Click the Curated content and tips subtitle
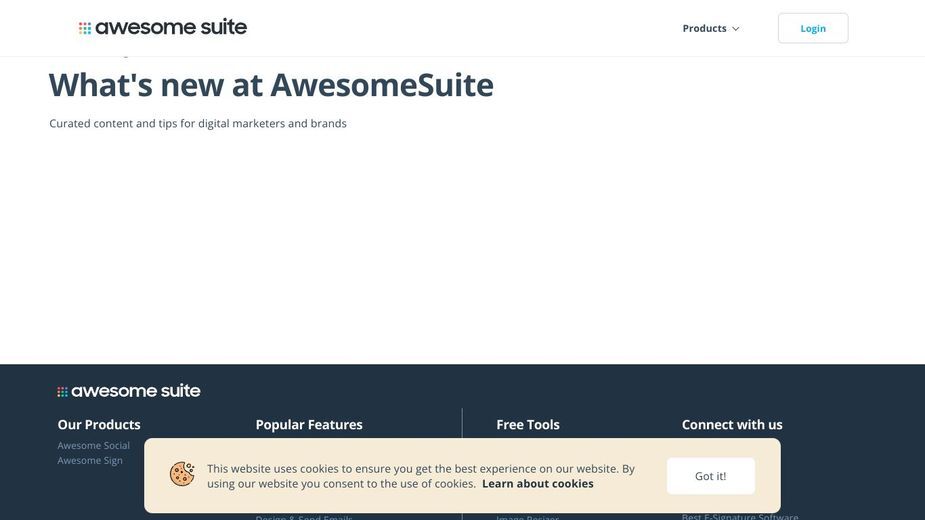 198,123
